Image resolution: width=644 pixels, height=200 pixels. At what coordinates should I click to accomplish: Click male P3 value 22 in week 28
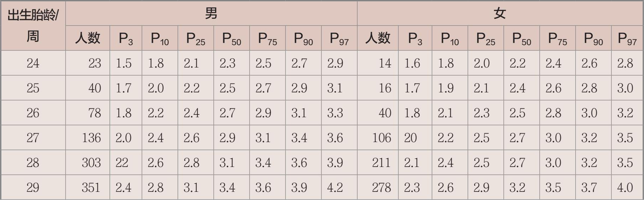tap(122, 163)
